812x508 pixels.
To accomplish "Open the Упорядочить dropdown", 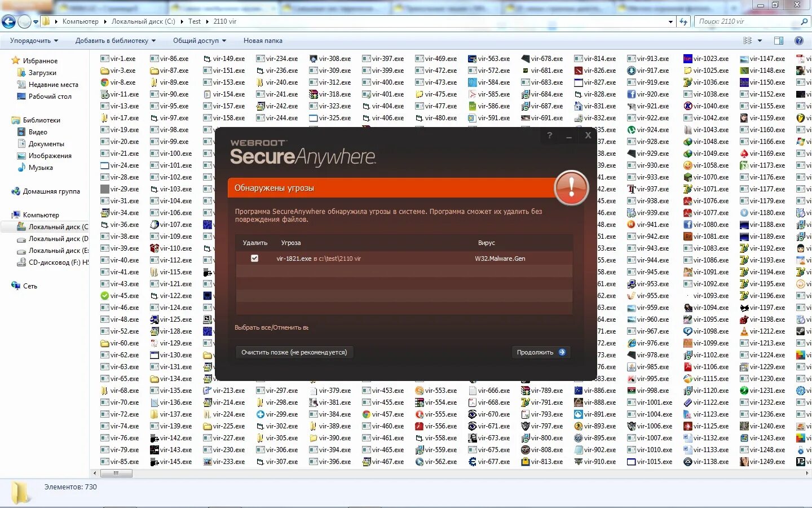I will 31,40.
